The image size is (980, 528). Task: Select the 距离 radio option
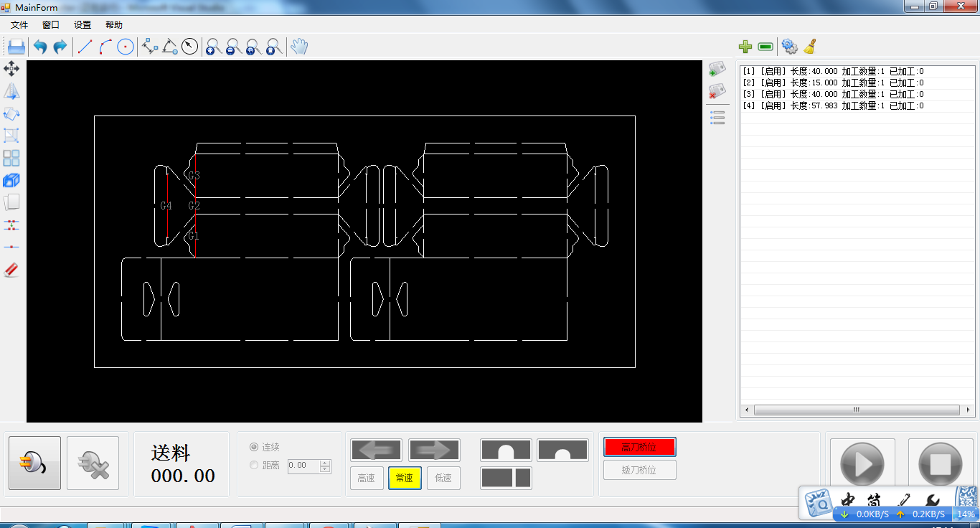click(254, 465)
